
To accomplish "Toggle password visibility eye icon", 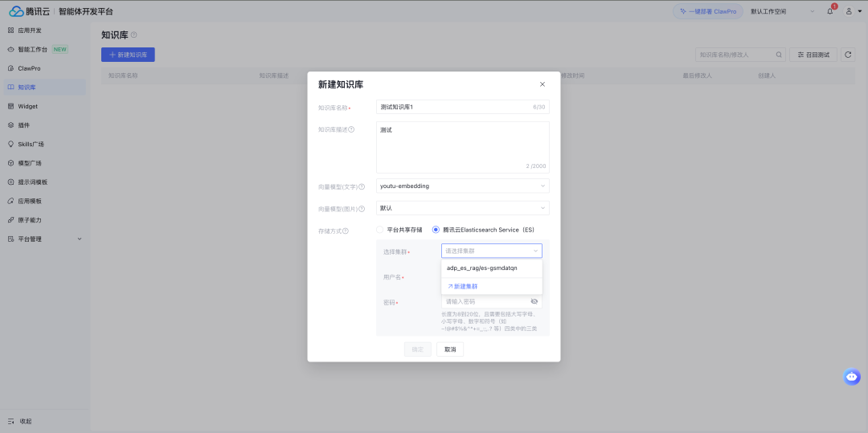I will [x=534, y=301].
